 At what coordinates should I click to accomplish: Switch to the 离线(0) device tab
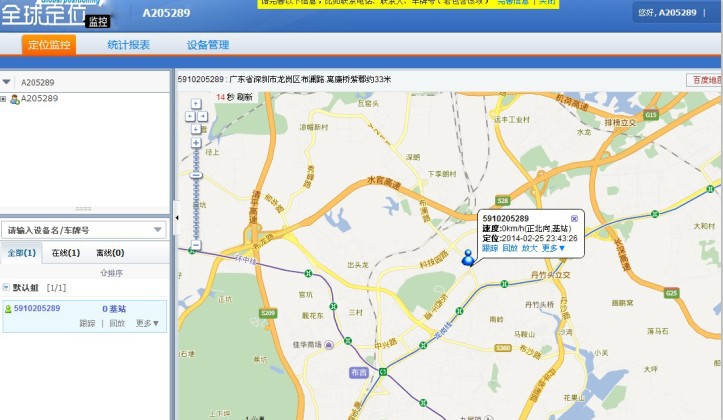coord(110,253)
